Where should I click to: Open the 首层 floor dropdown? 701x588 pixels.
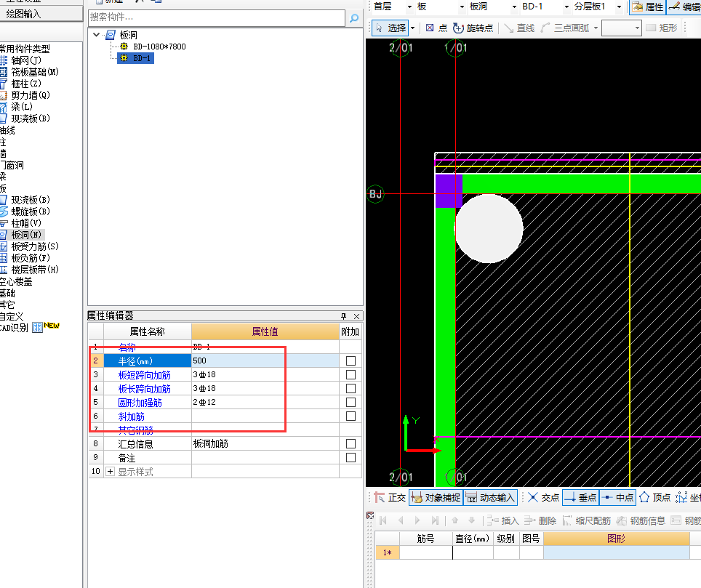click(409, 7)
